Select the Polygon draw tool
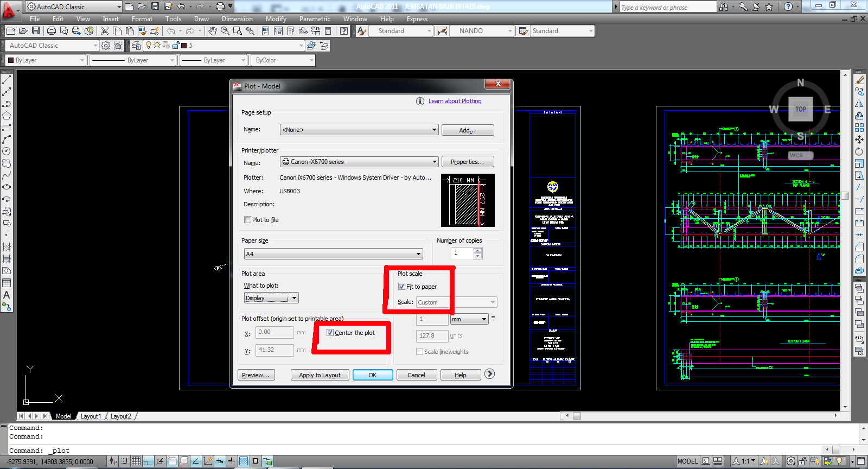 click(x=7, y=116)
